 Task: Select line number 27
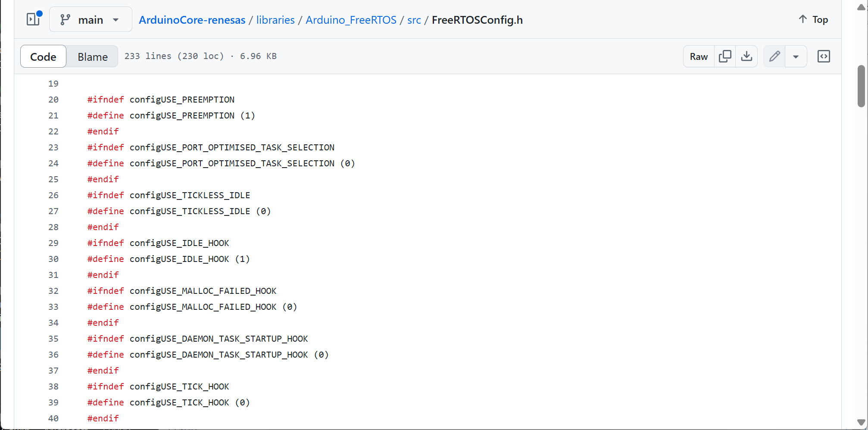click(53, 211)
